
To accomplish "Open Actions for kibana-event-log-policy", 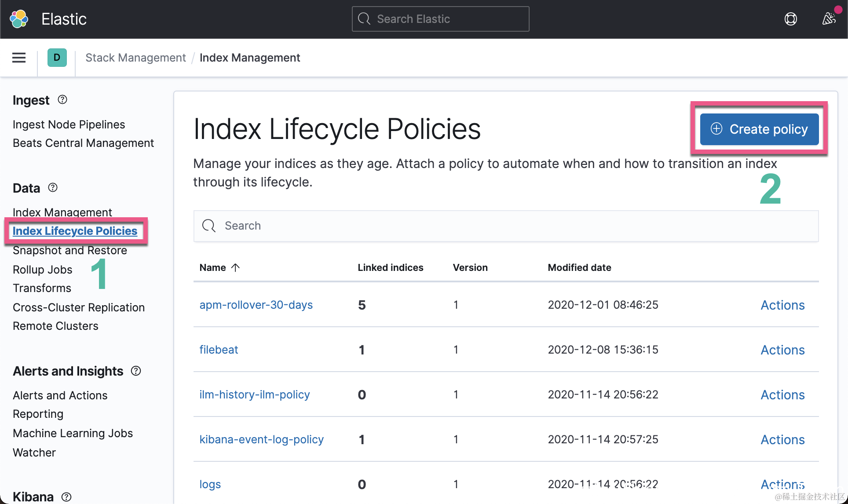I will (x=782, y=439).
